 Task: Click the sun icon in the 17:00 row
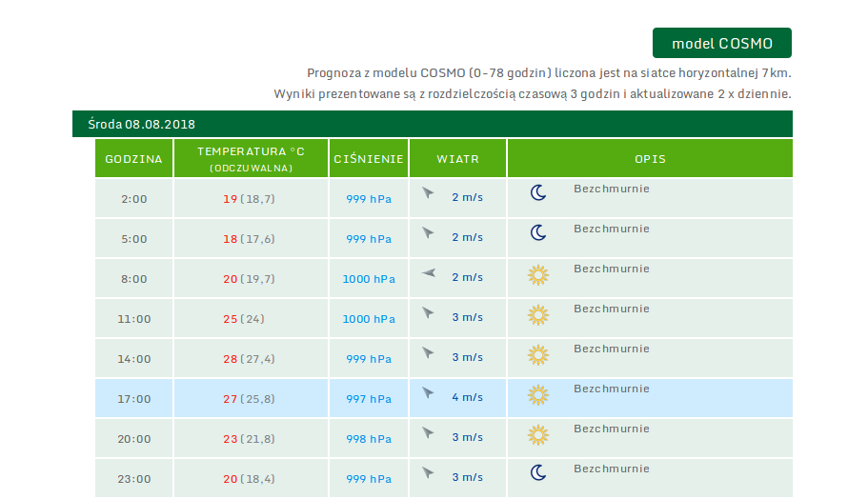pyautogui.click(x=538, y=395)
